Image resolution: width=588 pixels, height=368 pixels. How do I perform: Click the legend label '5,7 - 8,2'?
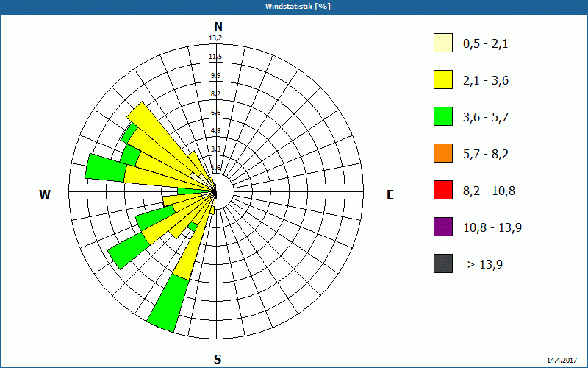(x=486, y=155)
